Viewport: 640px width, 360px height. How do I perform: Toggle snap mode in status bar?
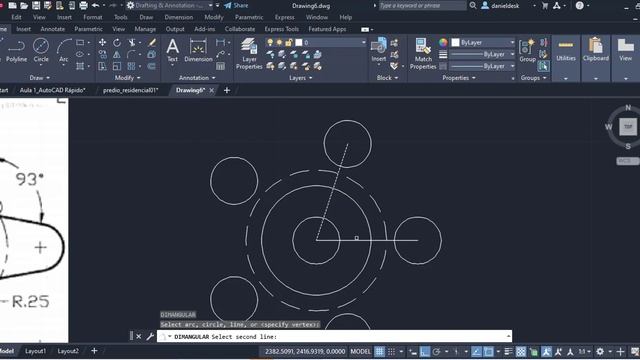tap(391, 351)
